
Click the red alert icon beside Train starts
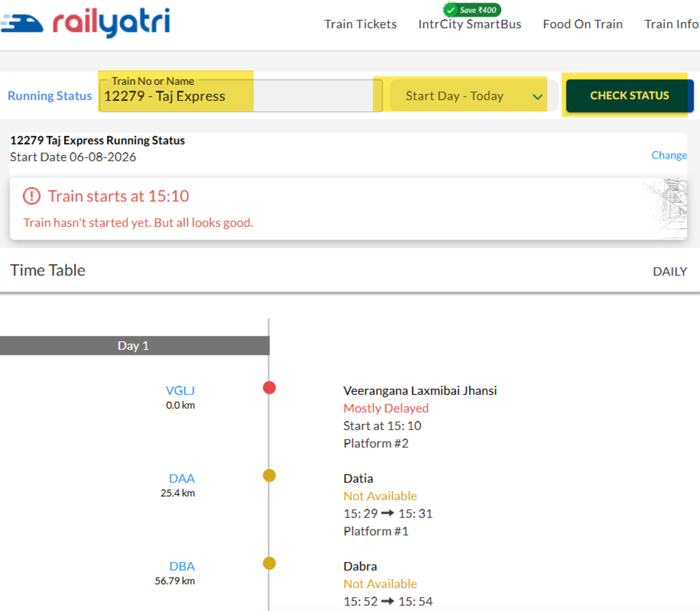32,196
